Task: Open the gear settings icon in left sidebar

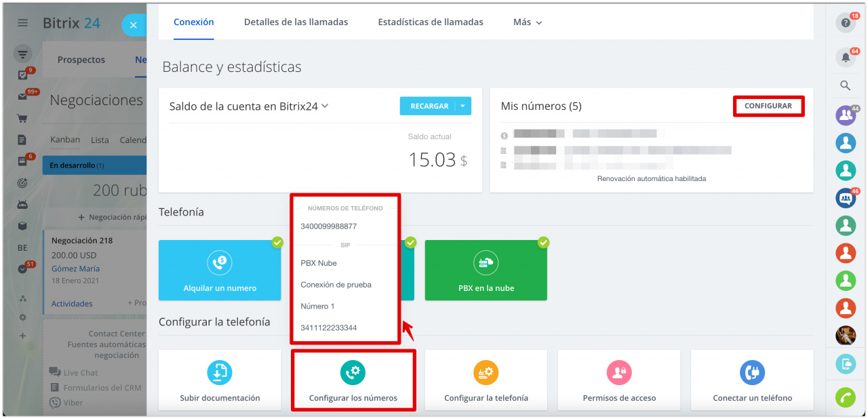Action: (x=22, y=317)
